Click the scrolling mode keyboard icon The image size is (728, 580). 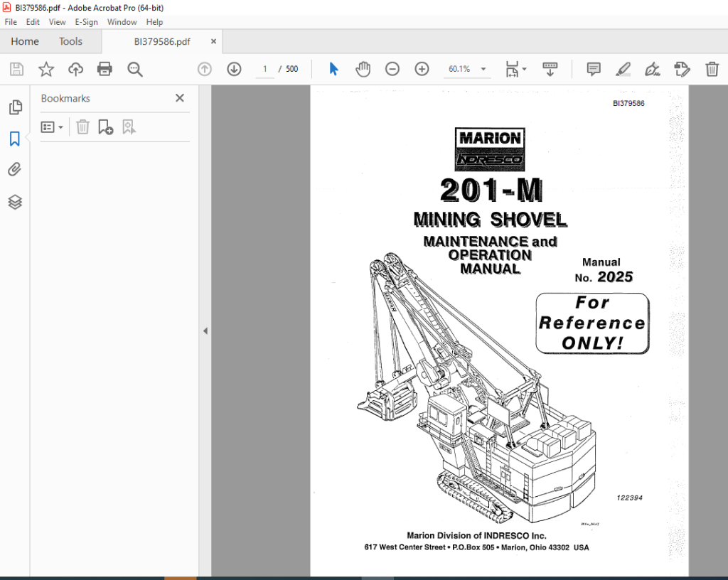click(550, 69)
